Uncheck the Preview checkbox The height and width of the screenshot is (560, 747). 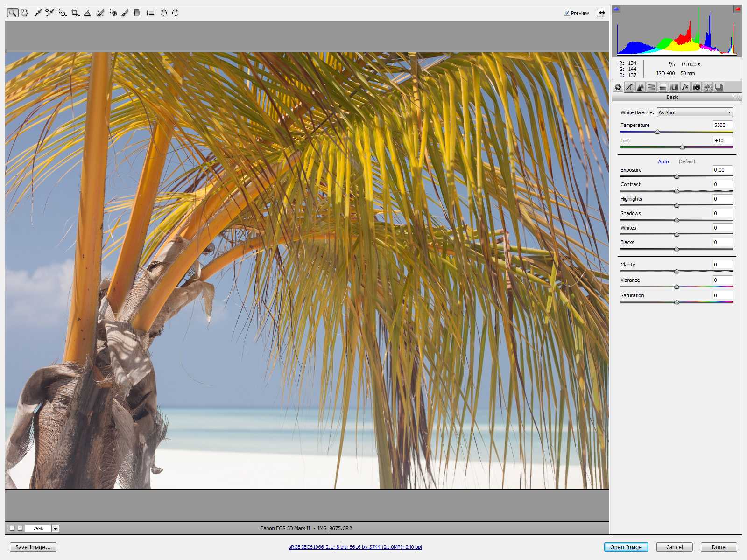(x=567, y=13)
